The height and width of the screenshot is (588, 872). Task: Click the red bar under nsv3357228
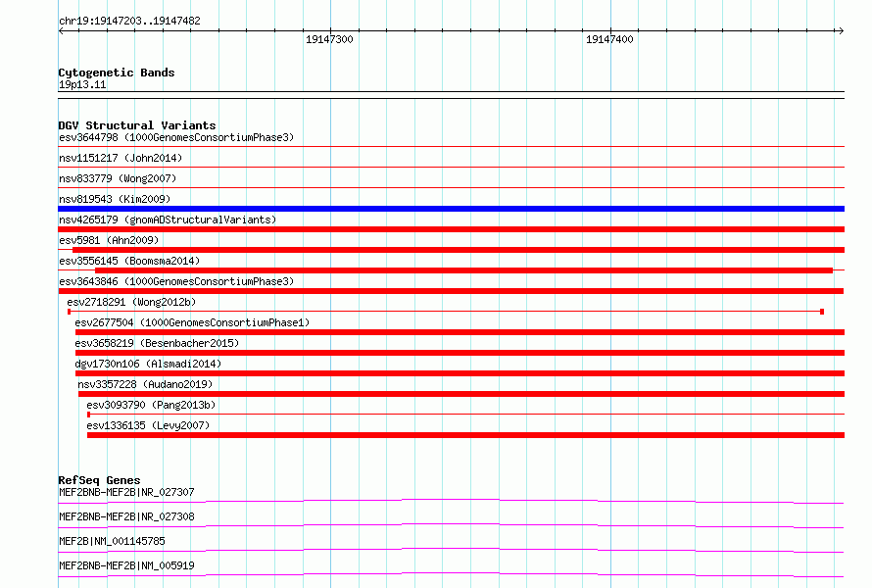pyautogui.click(x=461, y=394)
